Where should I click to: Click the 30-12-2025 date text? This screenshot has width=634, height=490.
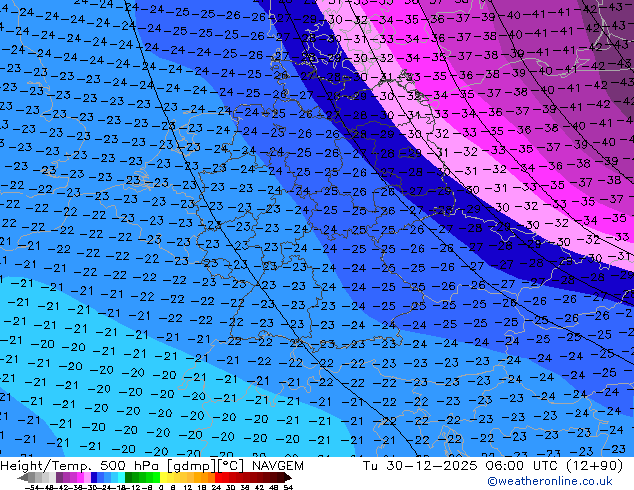(x=431, y=466)
